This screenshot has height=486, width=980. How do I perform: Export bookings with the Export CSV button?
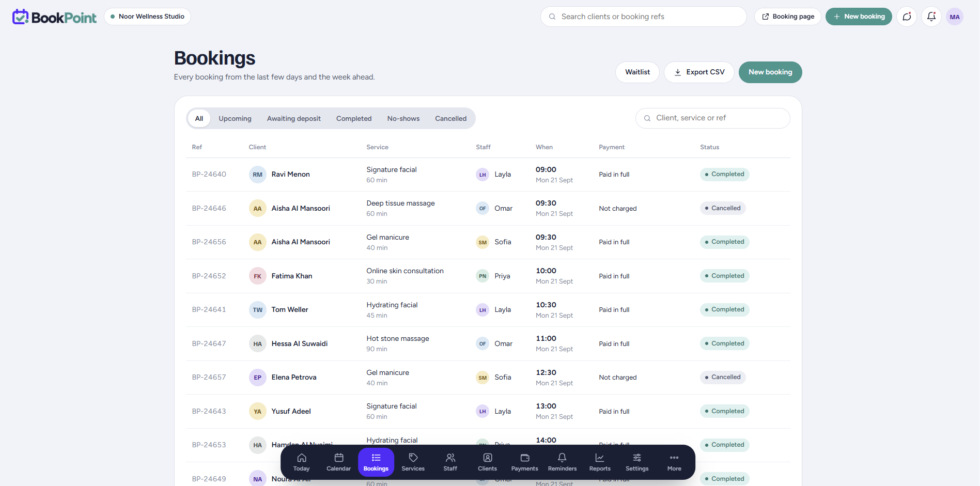point(699,72)
